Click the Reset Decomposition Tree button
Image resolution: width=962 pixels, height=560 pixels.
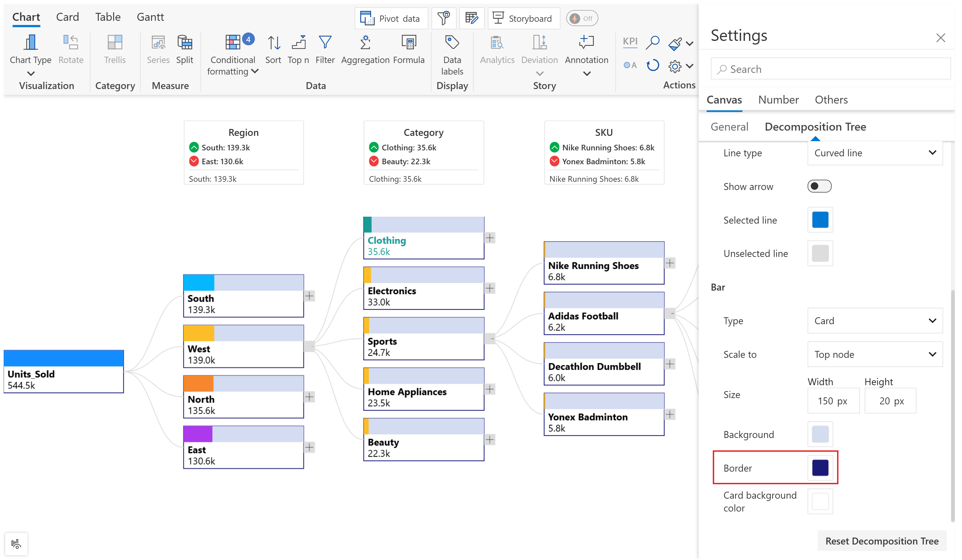click(x=882, y=541)
